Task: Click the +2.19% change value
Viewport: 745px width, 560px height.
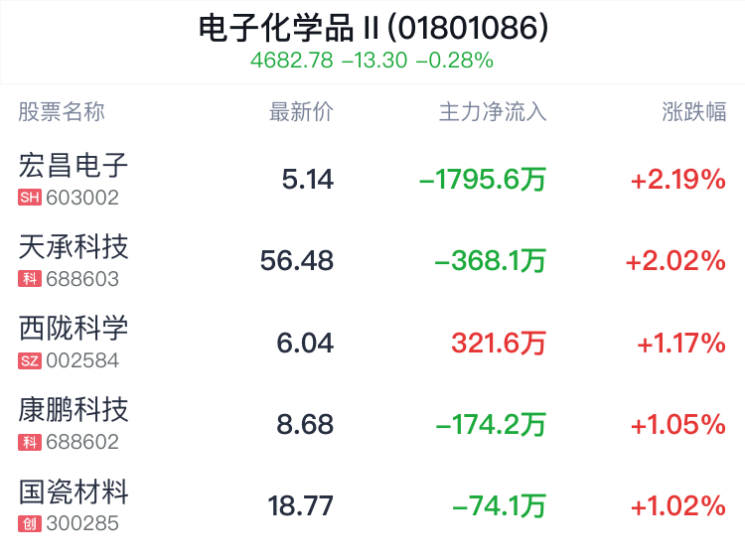Action: (x=678, y=180)
